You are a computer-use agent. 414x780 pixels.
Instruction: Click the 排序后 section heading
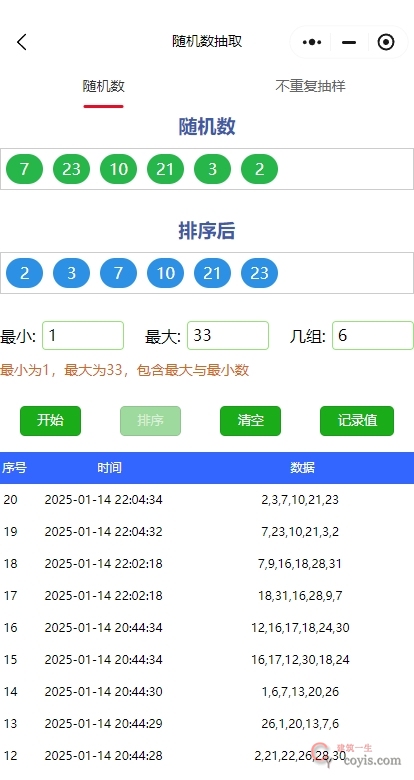tap(207, 231)
